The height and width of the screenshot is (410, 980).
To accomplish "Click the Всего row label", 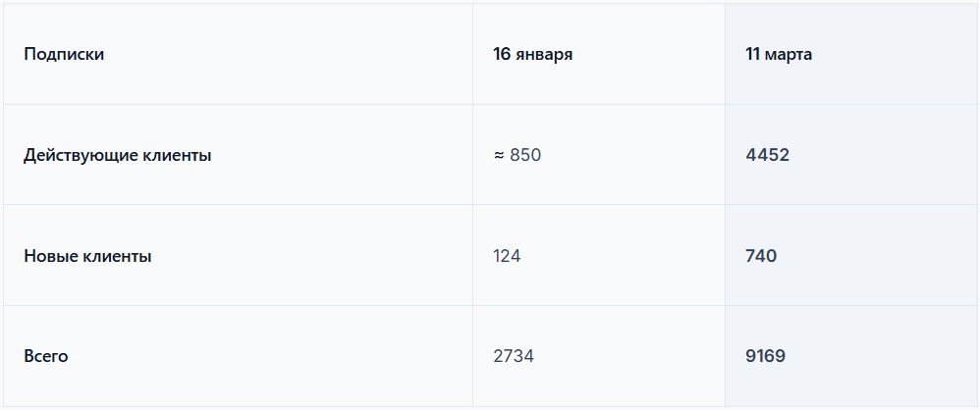I will pyautogui.click(x=46, y=356).
